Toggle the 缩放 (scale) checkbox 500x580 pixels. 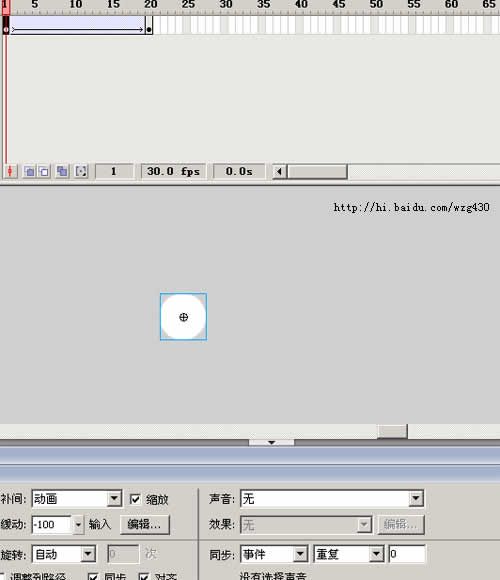pos(135,499)
